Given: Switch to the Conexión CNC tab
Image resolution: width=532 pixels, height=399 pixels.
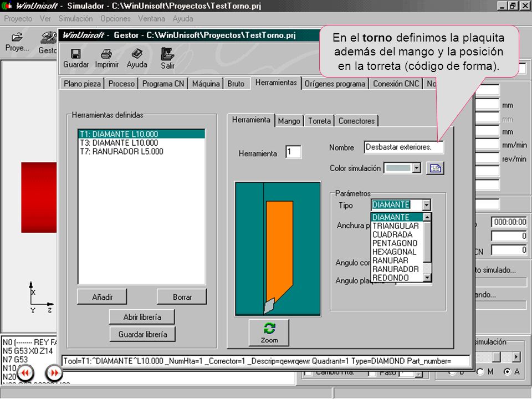Looking at the screenshot, I should 396,84.
